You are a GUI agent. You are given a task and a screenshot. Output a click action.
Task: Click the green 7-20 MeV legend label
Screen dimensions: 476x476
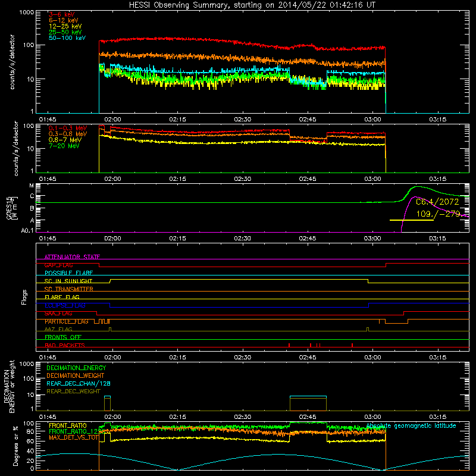[64, 146]
